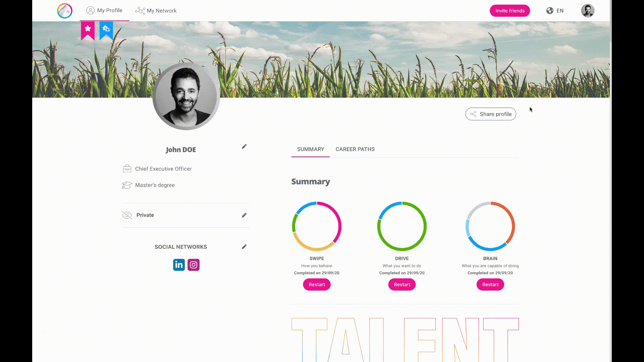The height and width of the screenshot is (362, 644).
Task: Click the Share profile button
Action: (490, 114)
